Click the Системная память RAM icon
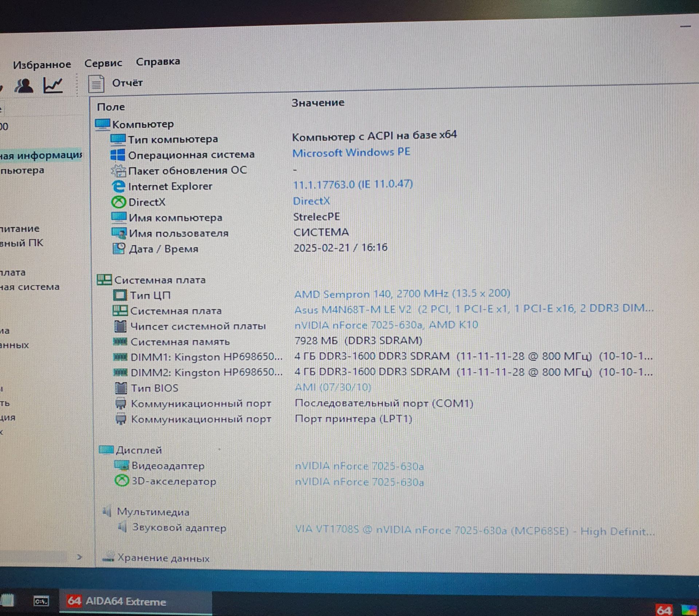This screenshot has height=616, width=699. point(120,341)
